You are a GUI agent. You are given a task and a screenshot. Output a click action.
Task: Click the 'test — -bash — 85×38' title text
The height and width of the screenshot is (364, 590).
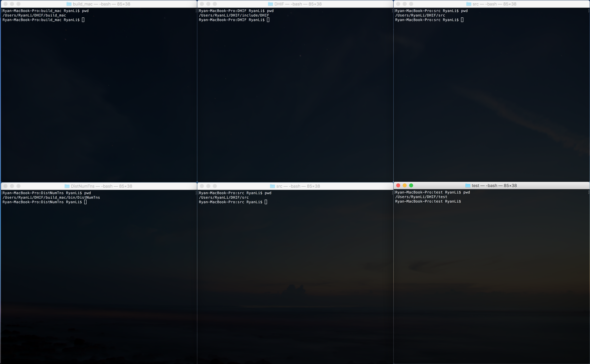(x=494, y=185)
